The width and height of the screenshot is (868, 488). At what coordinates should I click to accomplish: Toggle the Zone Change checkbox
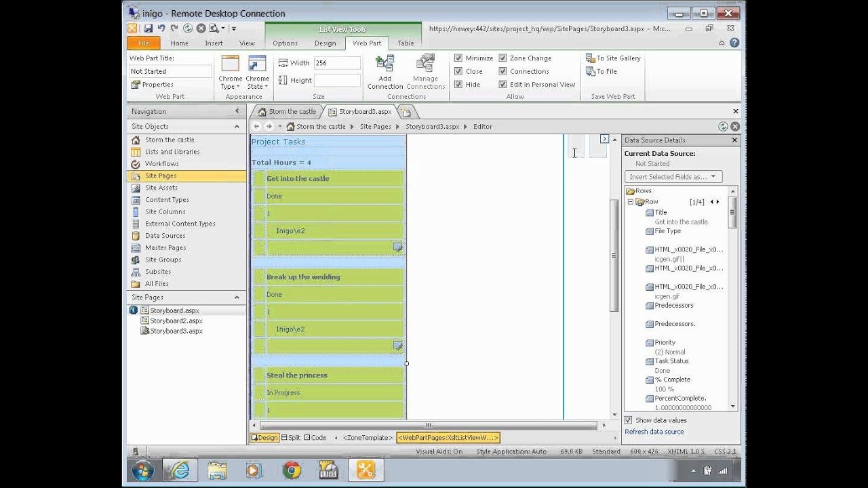[502, 58]
